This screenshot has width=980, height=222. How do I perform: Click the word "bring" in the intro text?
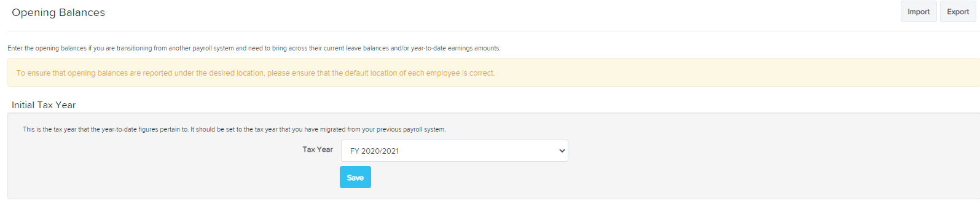click(x=280, y=48)
